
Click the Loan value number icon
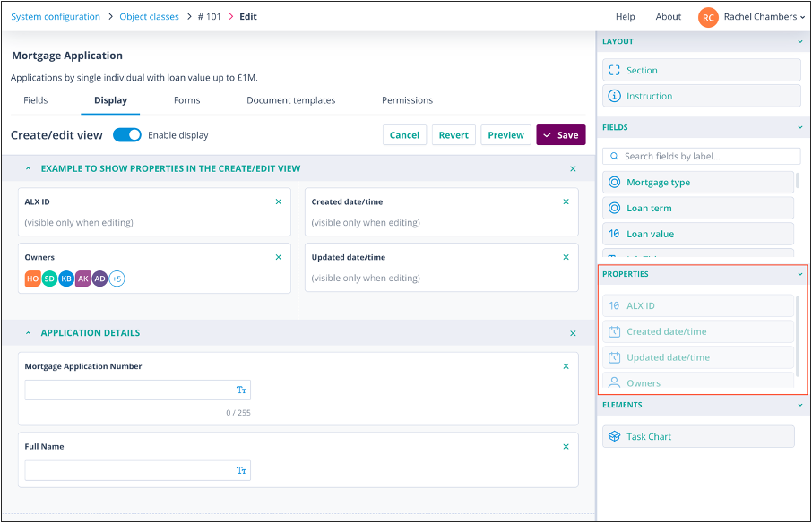pos(614,234)
